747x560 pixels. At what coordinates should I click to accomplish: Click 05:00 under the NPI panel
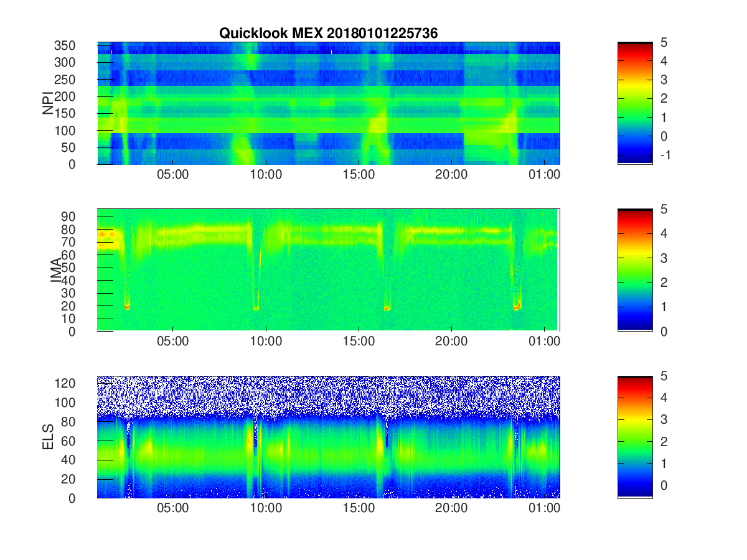click(173, 175)
